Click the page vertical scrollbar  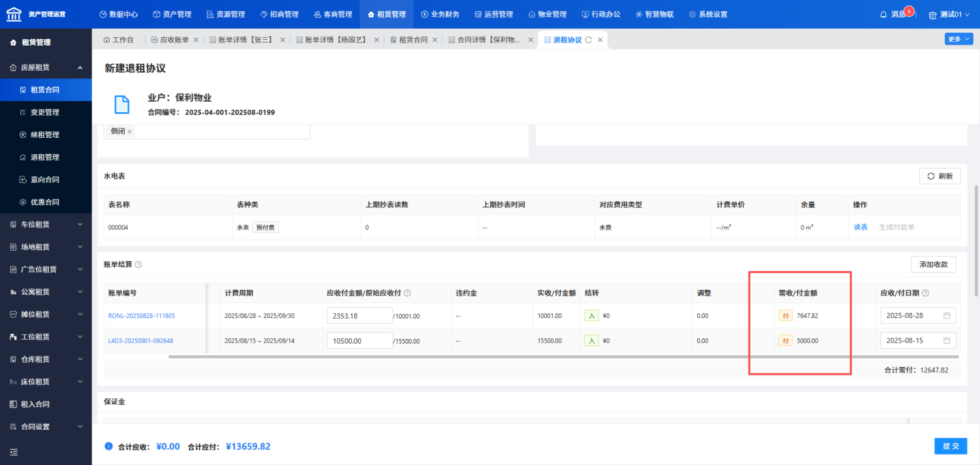[x=976, y=240]
